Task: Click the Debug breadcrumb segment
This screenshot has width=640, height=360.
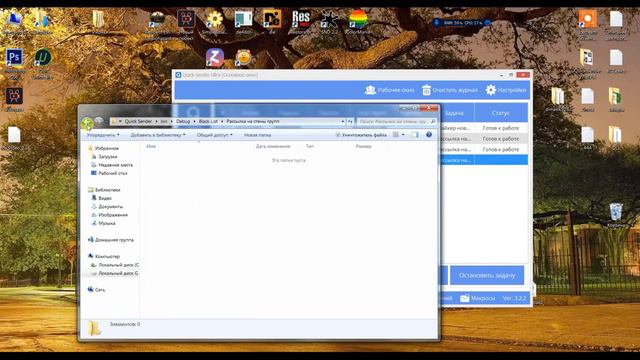Action: pyautogui.click(x=183, y=121)
